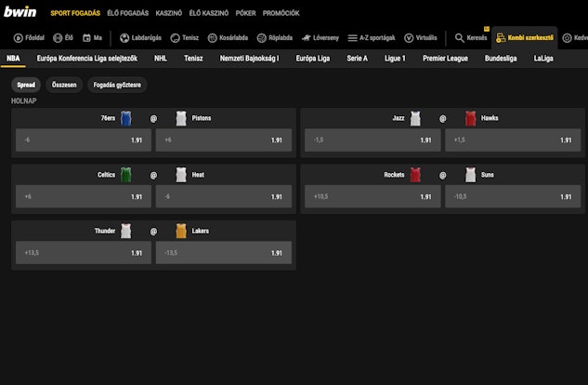Switch to the Premier League tab
The image size is (588, 385).
pyautogui.click(x=445, y=59)
